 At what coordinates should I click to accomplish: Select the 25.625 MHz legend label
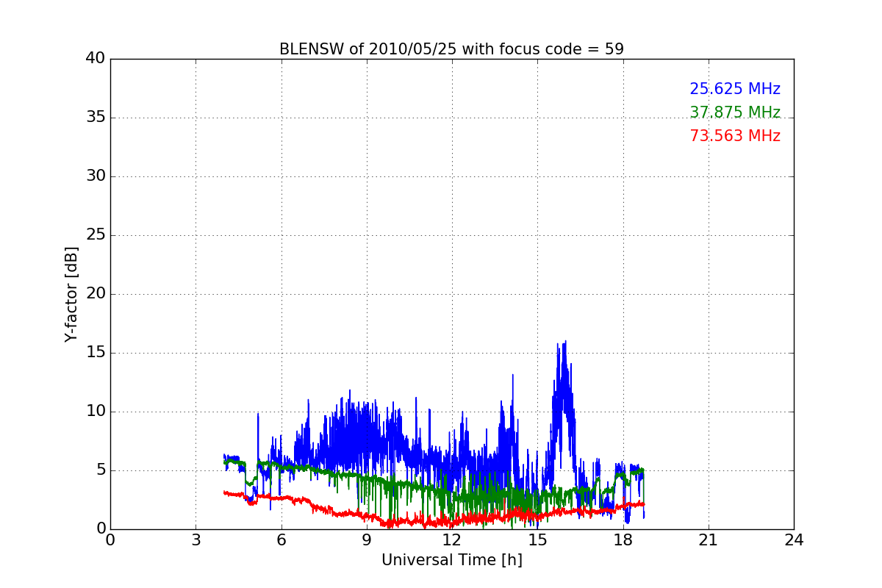pyautogui.click(x=735, y=89)
